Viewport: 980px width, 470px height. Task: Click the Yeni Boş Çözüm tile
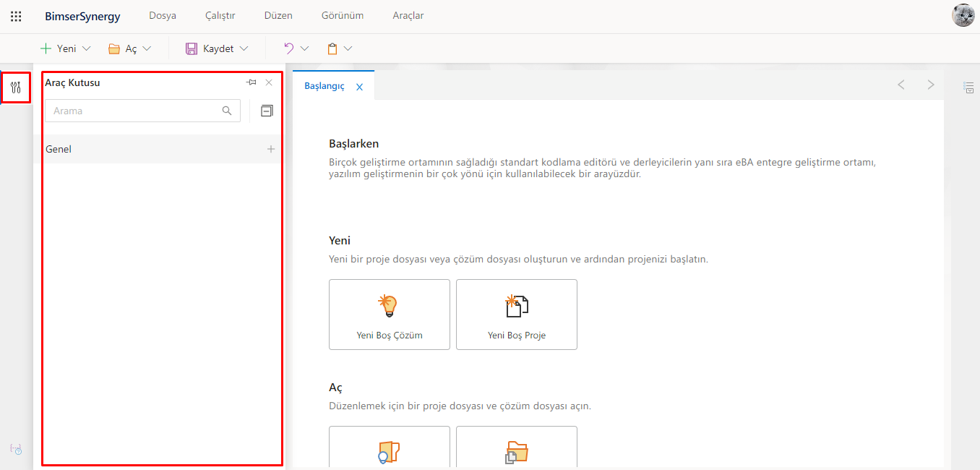point(390,315)
